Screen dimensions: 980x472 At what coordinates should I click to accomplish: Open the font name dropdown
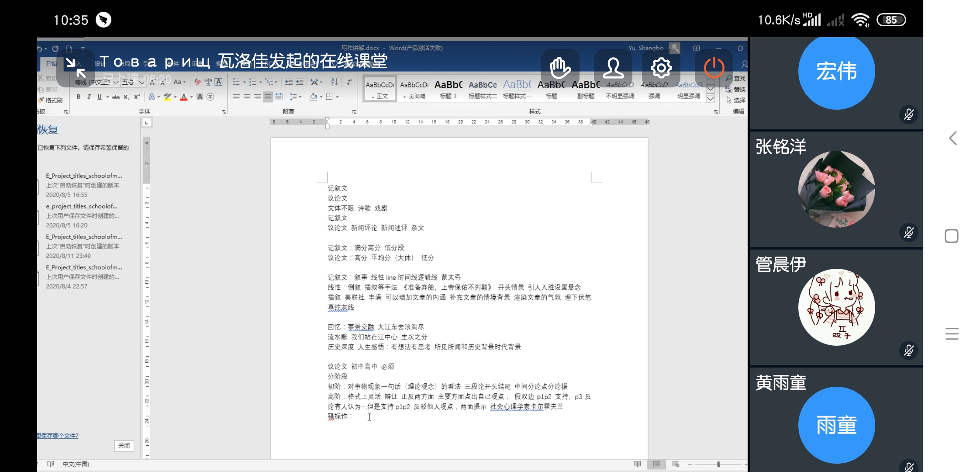pos(116,82)
